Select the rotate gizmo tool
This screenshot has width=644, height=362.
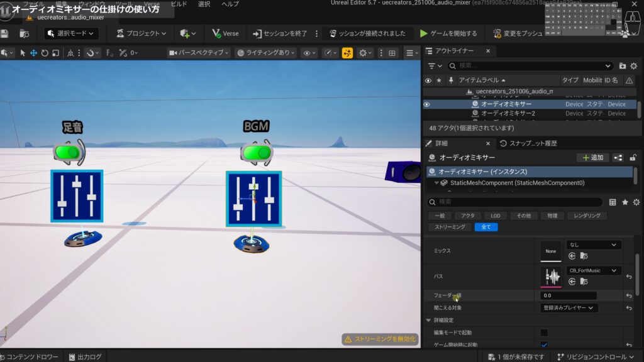click(x=45, y=53)
